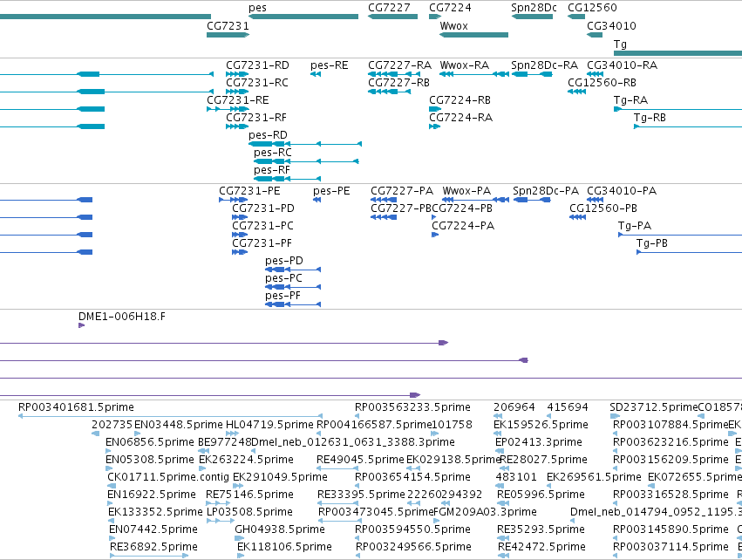Click EST label EN03448.5prime

pyautogui.click(x=179, y=425)
